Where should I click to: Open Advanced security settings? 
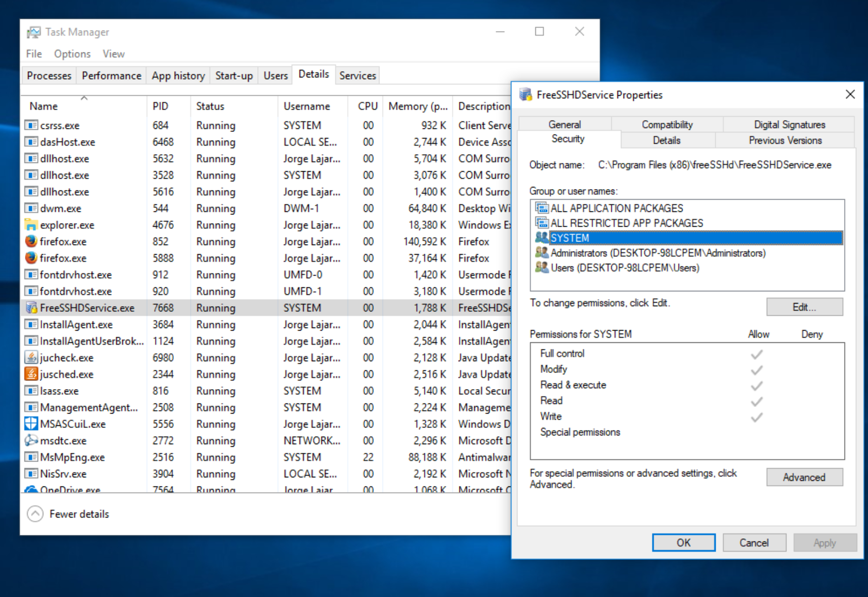(x=804, y=477)
